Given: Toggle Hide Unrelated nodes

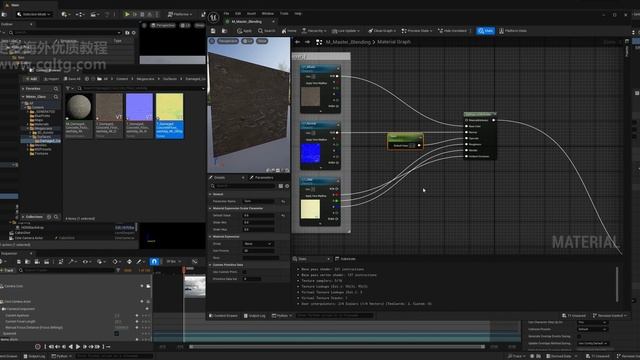Looking at the screenshot, I should pos(452,31).
